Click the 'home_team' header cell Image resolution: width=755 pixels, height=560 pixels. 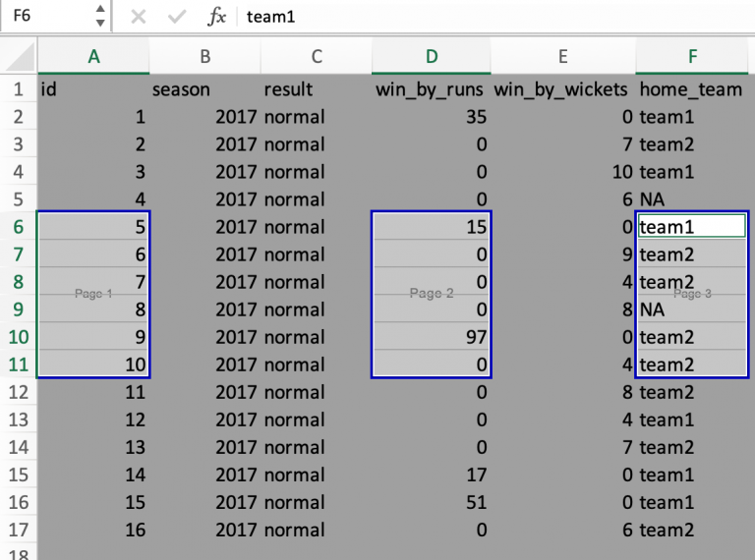(x=692, y=89)
